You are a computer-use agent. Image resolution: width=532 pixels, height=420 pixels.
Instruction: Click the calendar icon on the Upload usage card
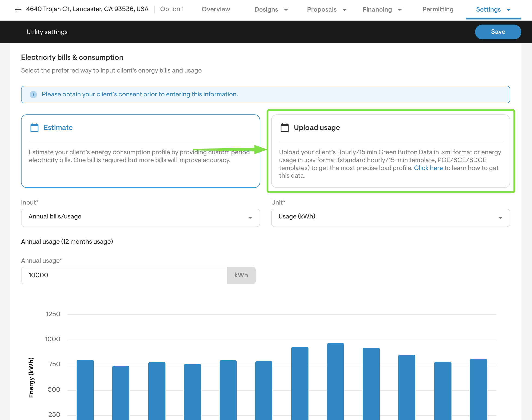pyautogui.click(x=284, y=128)
